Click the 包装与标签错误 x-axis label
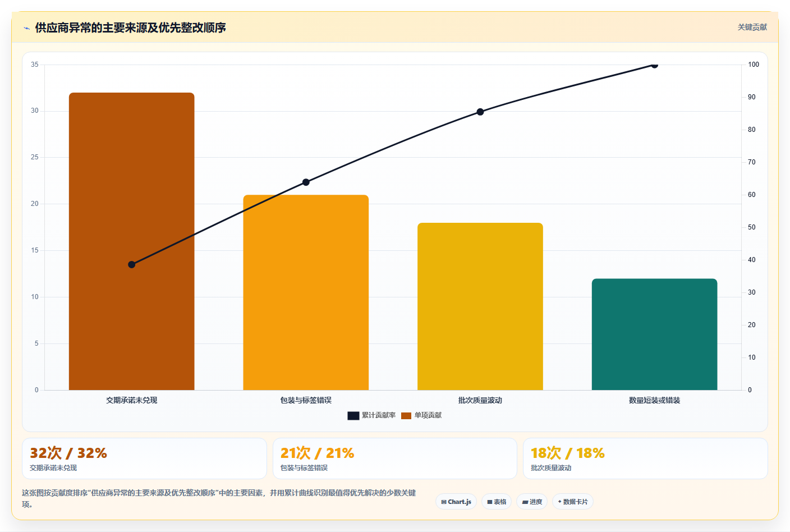Screen dimensions: 790x532 (306, 400)
